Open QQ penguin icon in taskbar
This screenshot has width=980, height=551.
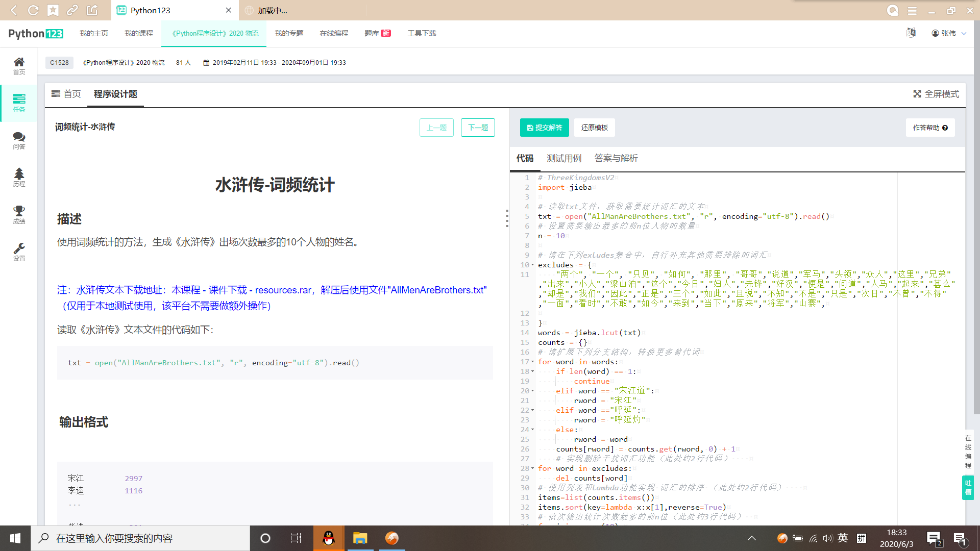[x=329, y=538]
